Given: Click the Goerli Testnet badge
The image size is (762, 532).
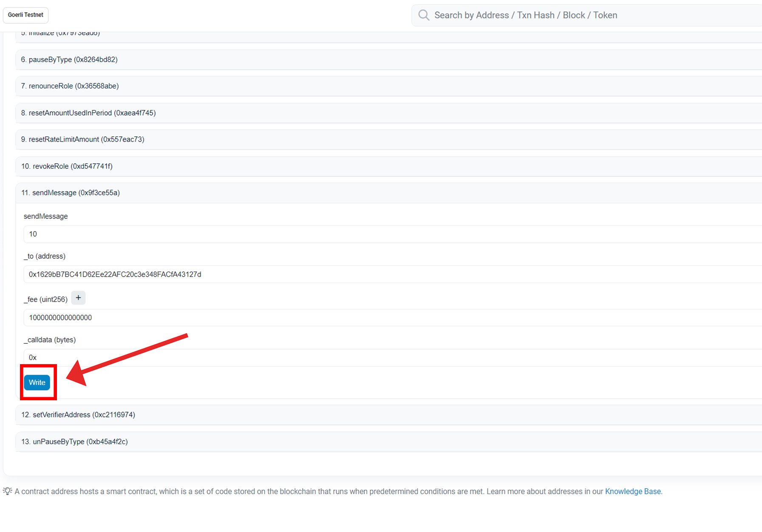Looking at the screenshot, I should (x=25, y=15).
